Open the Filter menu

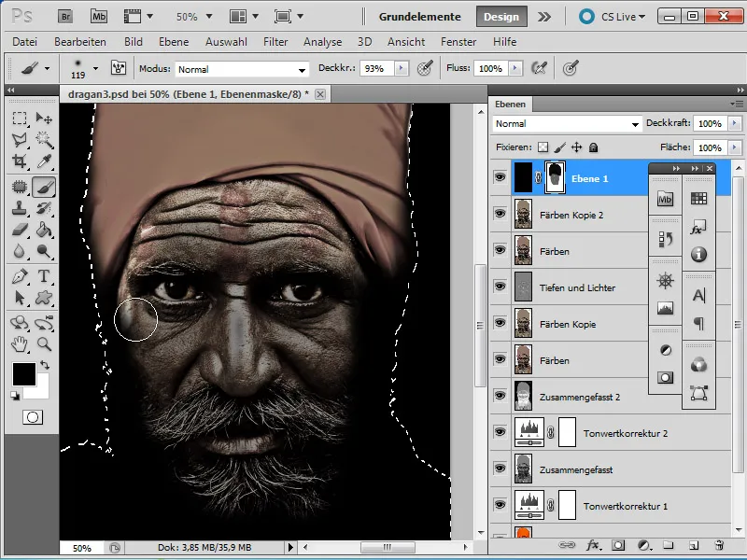tap(275, 42)
